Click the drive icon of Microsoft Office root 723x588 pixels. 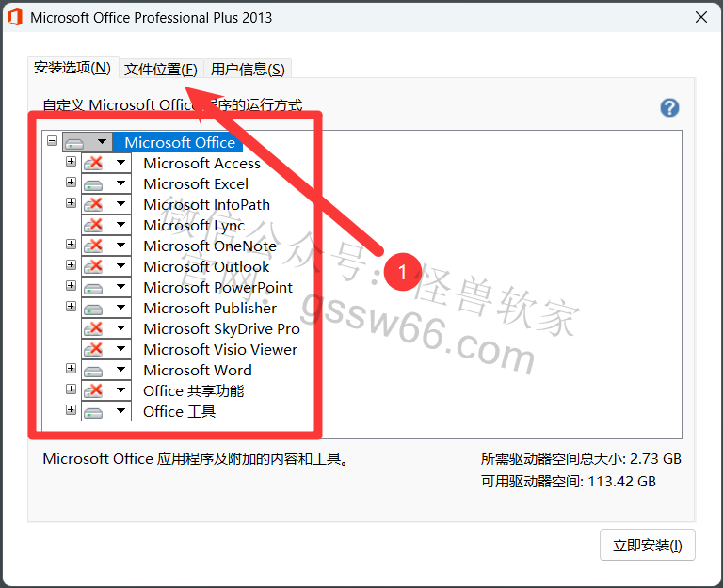tap(74, 142)
